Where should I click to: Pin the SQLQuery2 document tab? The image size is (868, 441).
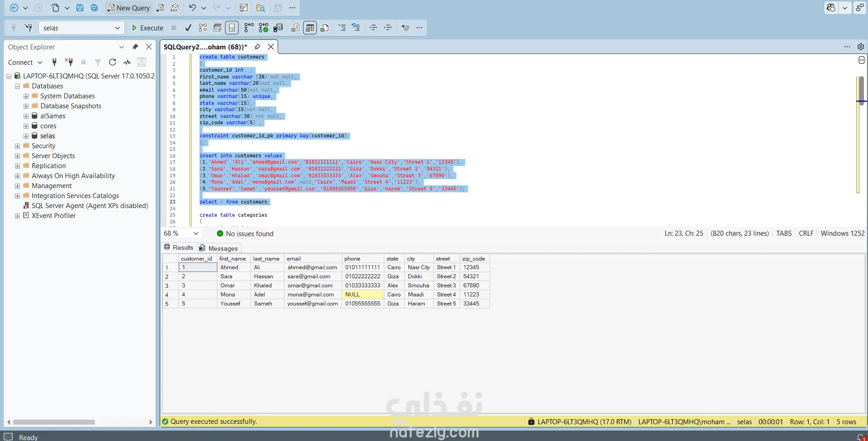tap(257, 47)
